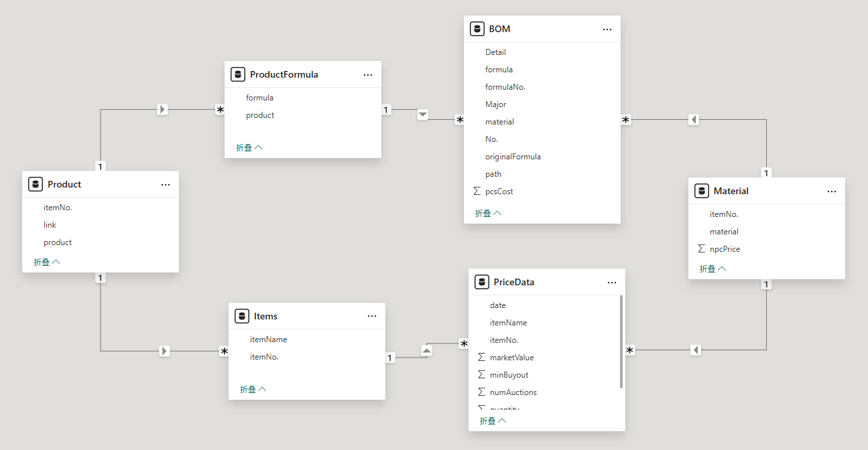Click the BOM table title

pyautogui.click(x=499, y=29)
